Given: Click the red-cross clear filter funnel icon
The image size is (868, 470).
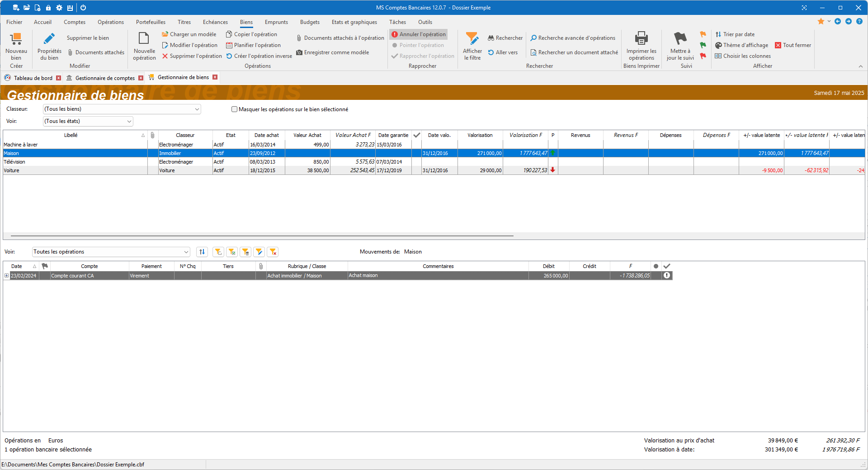Looking at the screenshot, I should (273, 252).
